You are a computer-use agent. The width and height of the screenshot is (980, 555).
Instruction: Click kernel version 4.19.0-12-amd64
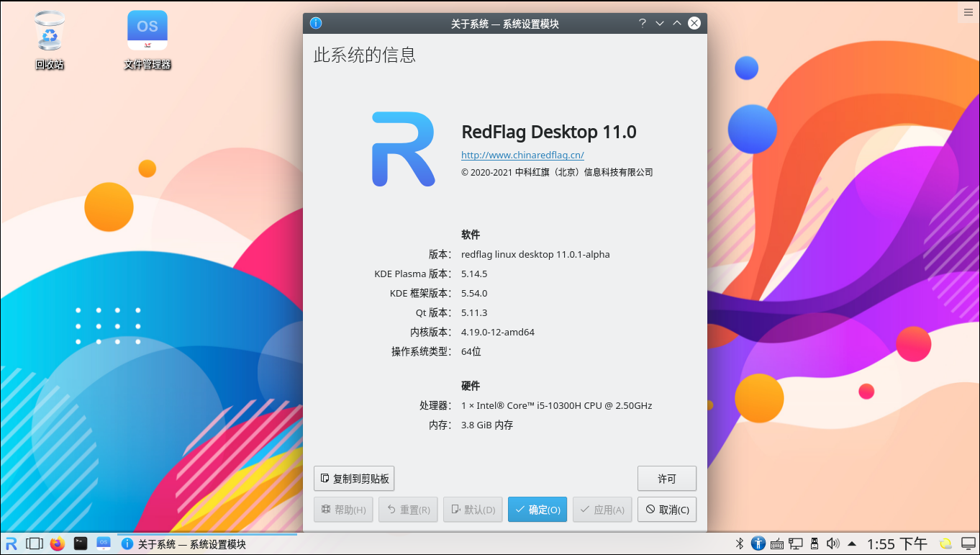[498, 332]
